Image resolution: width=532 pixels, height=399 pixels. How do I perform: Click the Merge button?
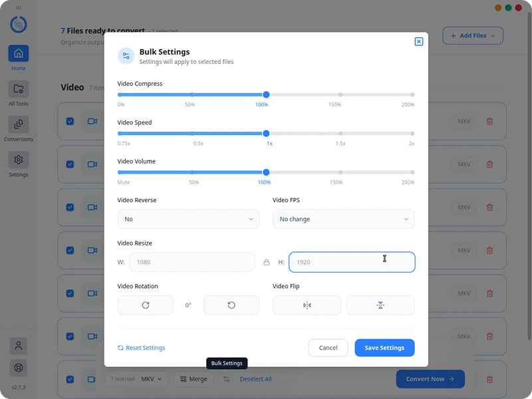pyautogui.click(x=194, y=379)
